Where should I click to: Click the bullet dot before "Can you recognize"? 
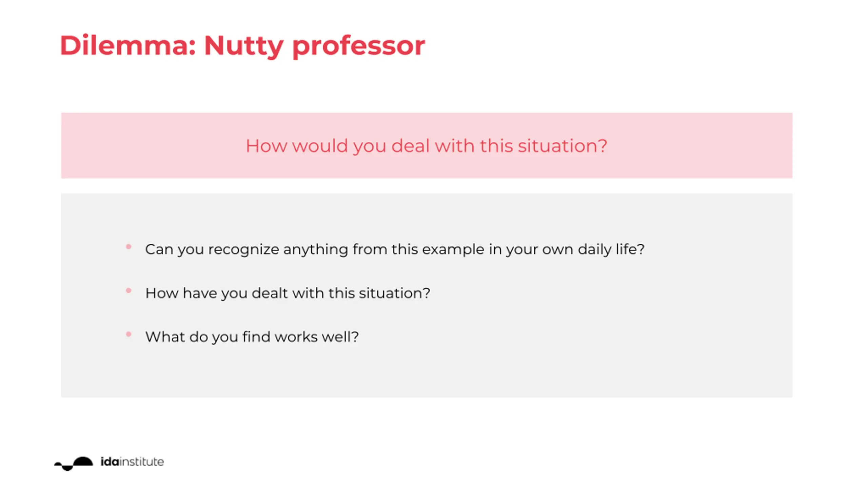point(129,247)
